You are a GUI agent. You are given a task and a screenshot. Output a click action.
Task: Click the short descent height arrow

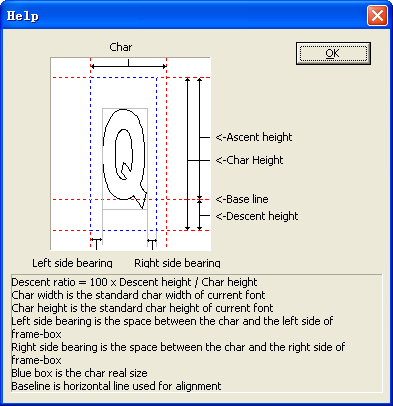[x=199, y=215]
